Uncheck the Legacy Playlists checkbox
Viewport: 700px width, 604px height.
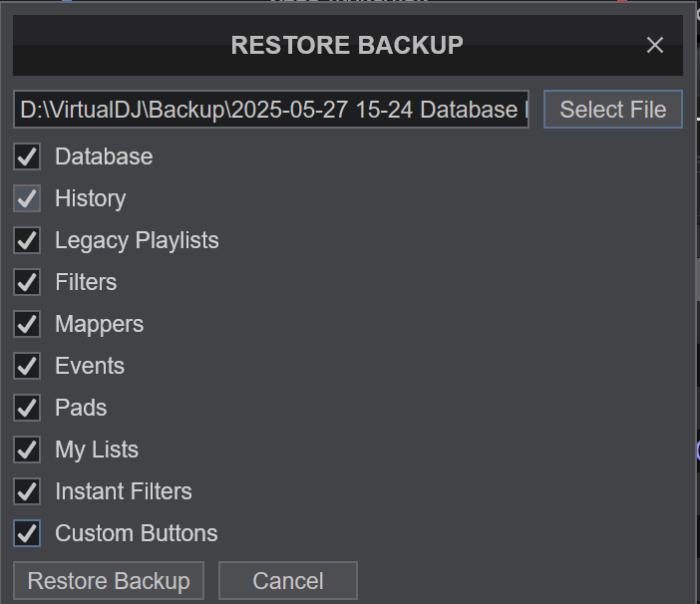(27, 240)
